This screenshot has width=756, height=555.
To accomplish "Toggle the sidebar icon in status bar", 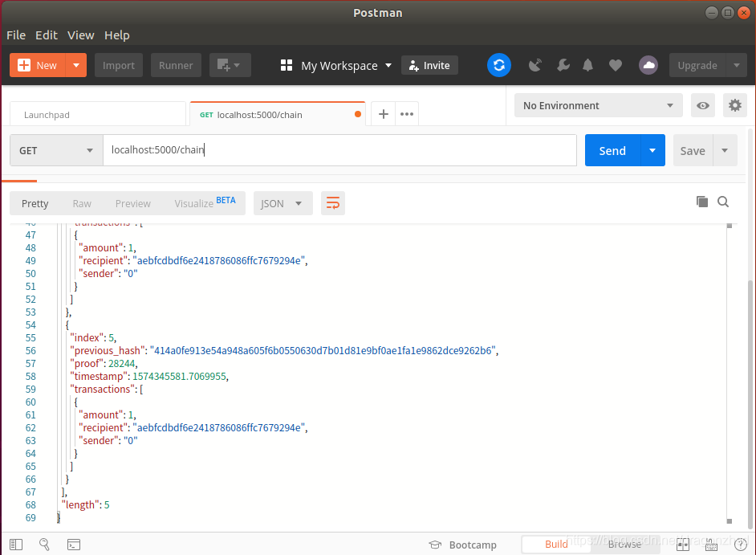I will [16, 545].
